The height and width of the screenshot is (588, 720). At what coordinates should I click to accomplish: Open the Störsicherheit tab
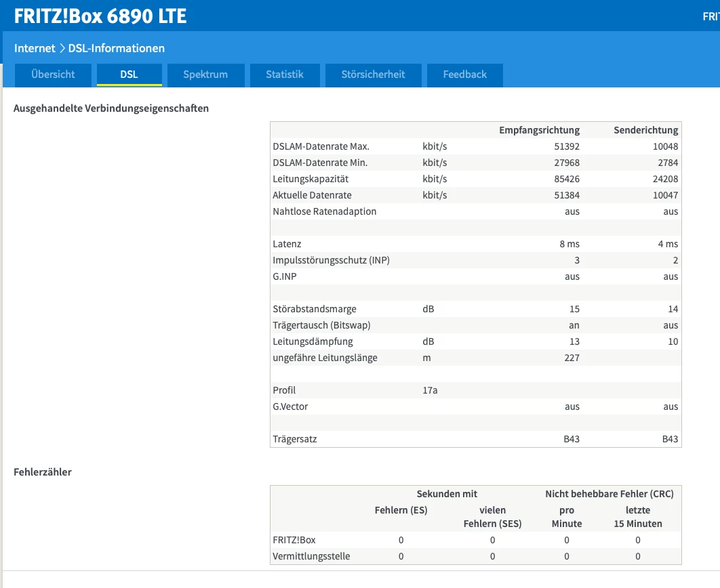(x=374, y=75)
